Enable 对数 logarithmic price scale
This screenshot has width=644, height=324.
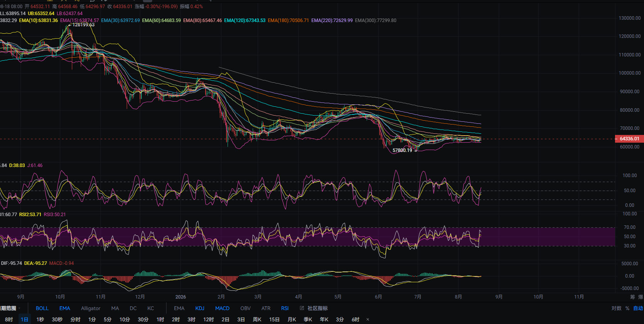click(x=617, y=308)
